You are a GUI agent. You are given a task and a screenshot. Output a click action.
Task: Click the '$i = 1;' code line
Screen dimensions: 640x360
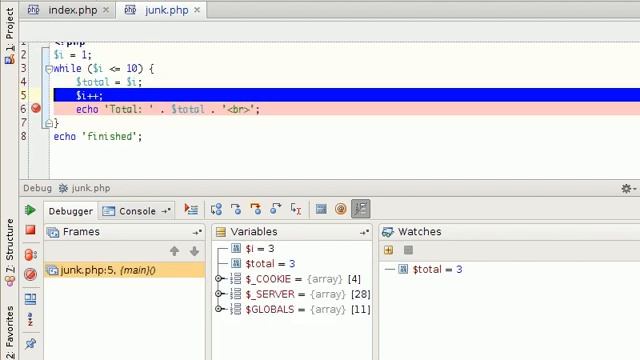click(73, 55)
